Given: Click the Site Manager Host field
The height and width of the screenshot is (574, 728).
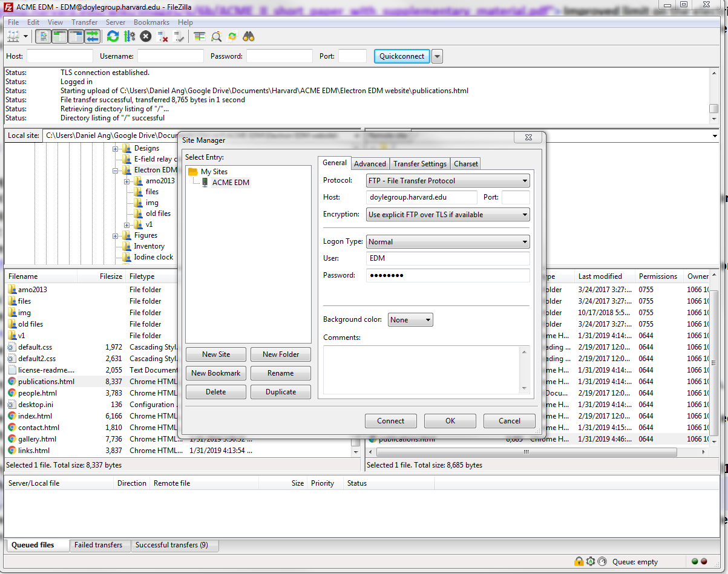Looking at the screenshot, I should 422,197.
